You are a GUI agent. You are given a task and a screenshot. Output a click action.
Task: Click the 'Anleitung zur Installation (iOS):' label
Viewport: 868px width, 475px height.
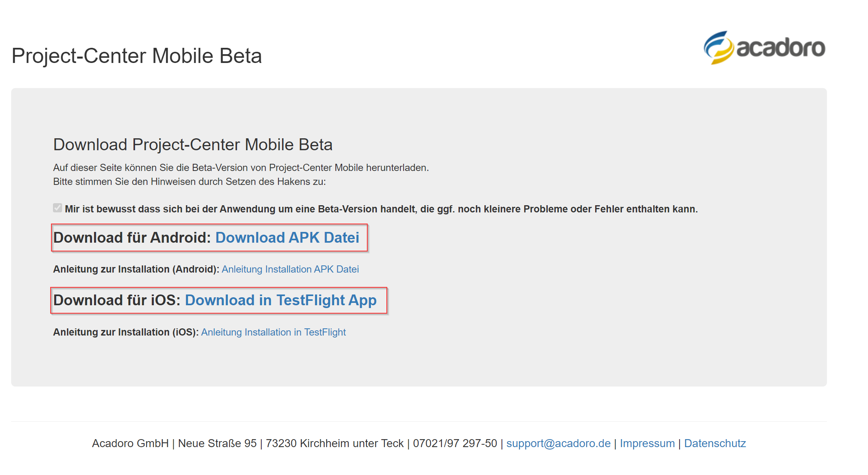click(125, 332)
